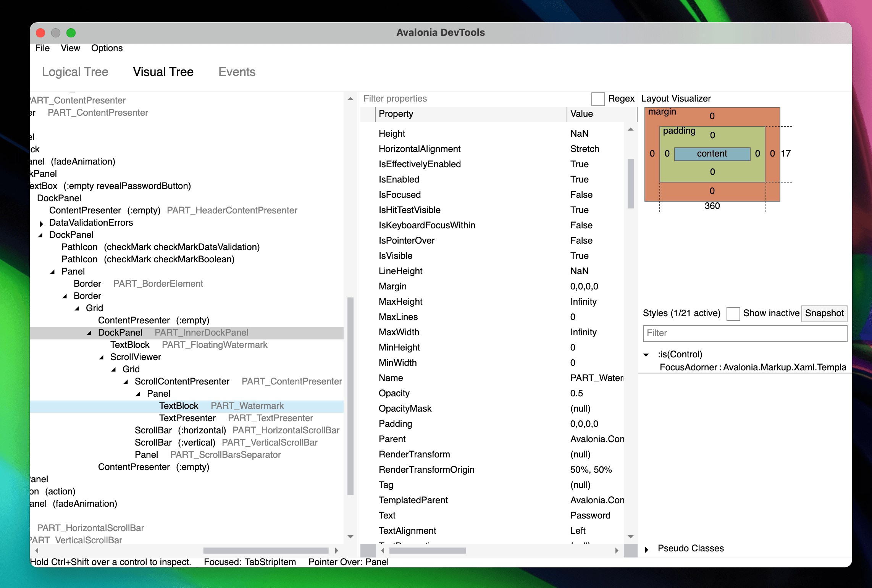The width and height of the screenshot is (872, 588).
Task: Collapse the PART_InnerDockPanel DockPanel node
Action: [89, 333]
